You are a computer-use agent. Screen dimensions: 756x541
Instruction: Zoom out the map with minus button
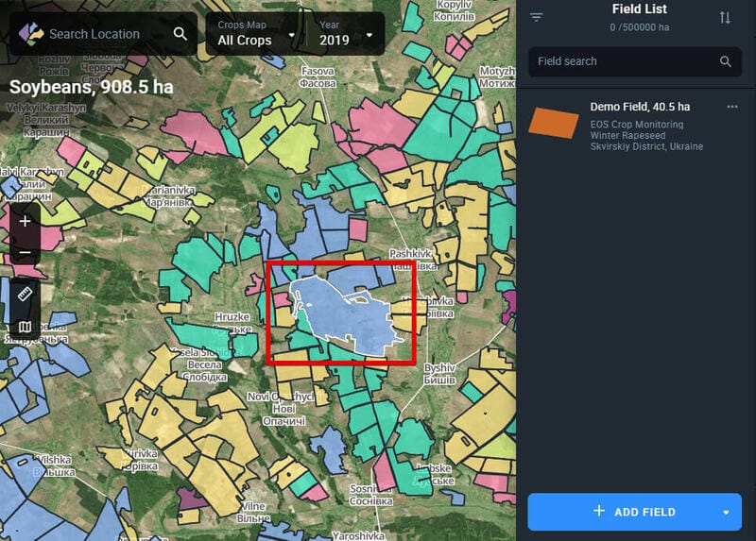pyautogui.click(x=26, y=252)
